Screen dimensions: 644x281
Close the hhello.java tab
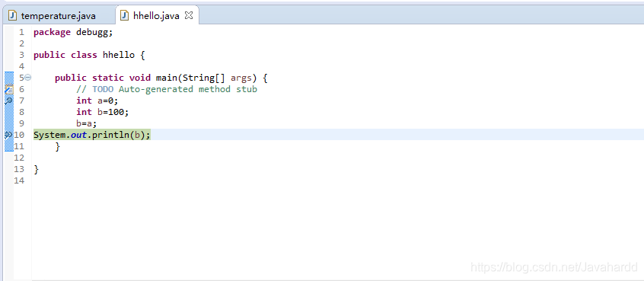[x=189, y=15]
